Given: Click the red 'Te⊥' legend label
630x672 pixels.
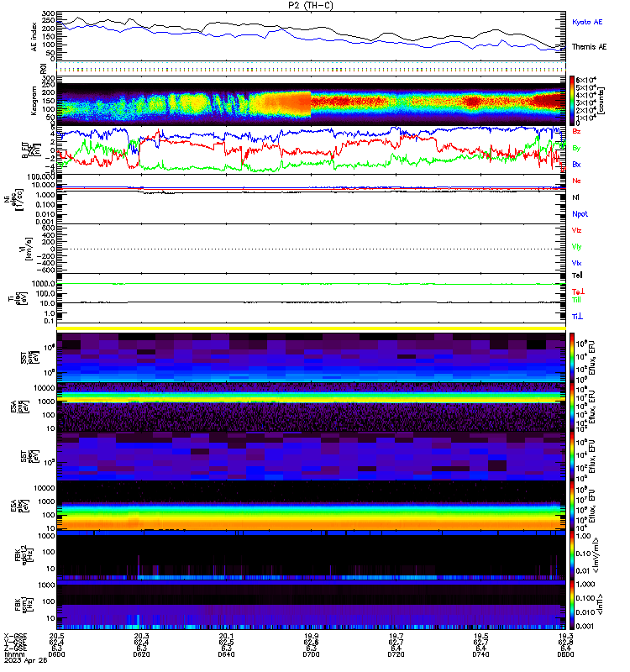Looking at the screenshot, I should coord(578,291).
